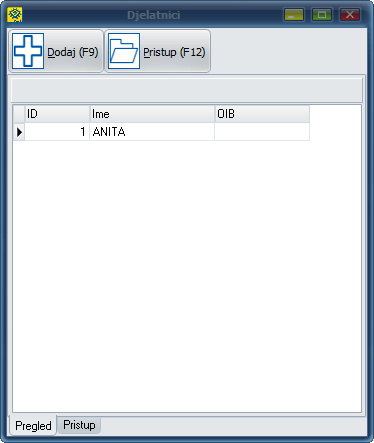The height and width of the screenshot is (443, 374).
Task: Close the Djelatnici window
Action: pyautogui.click(x=350, y=15)
